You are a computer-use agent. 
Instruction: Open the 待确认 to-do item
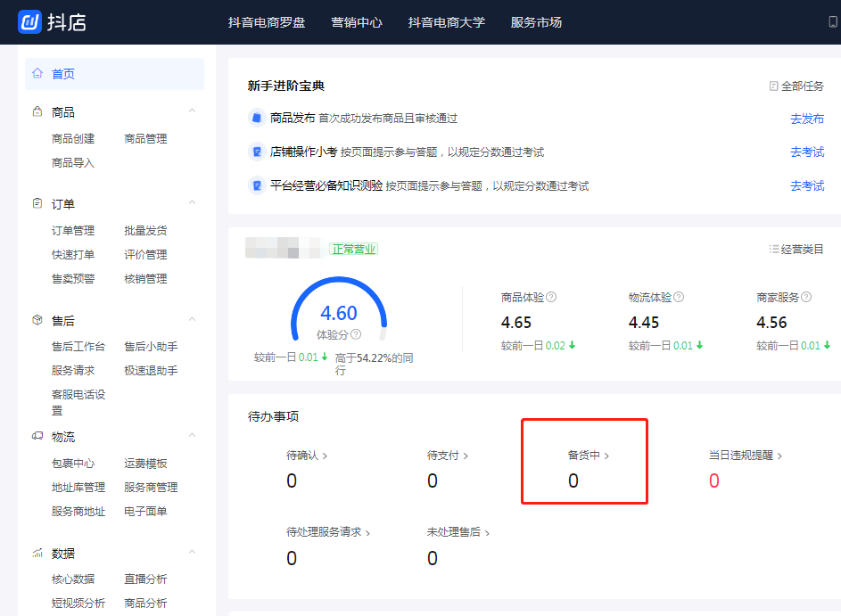pos(307,456)
